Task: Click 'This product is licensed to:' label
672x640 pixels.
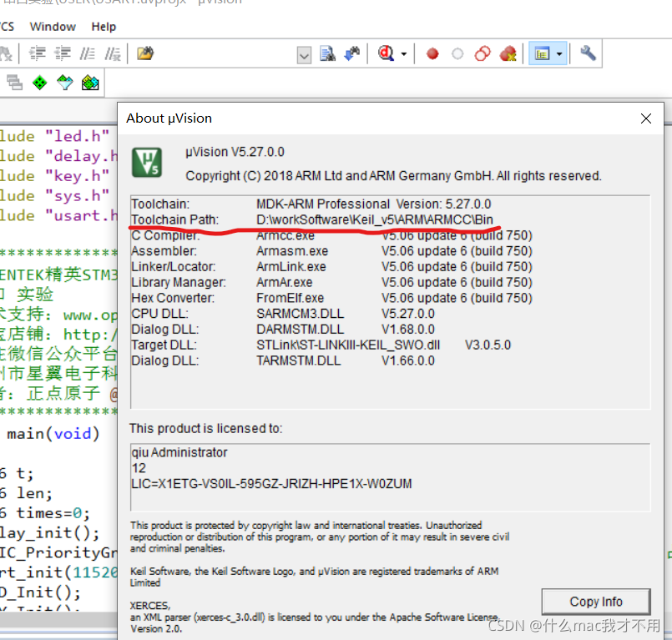Action: tap(205, 428)
